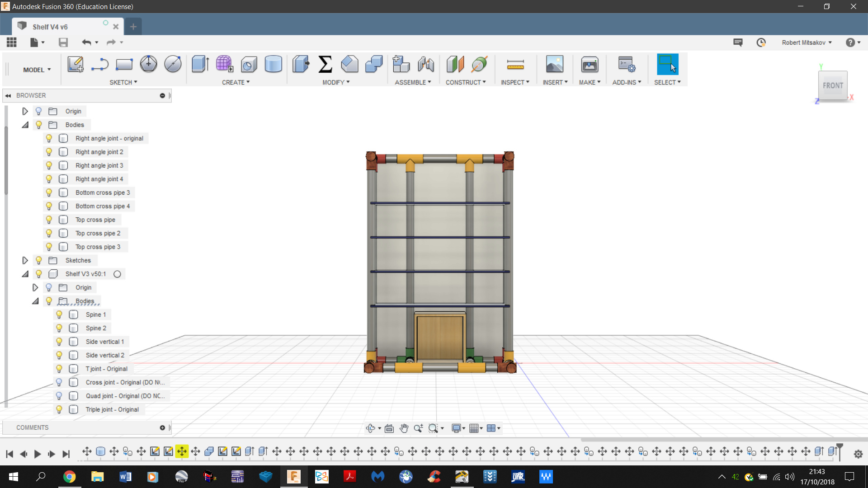Expand the Origin folder under Shelf V3

pyautogui.click(x=35, y=287)
